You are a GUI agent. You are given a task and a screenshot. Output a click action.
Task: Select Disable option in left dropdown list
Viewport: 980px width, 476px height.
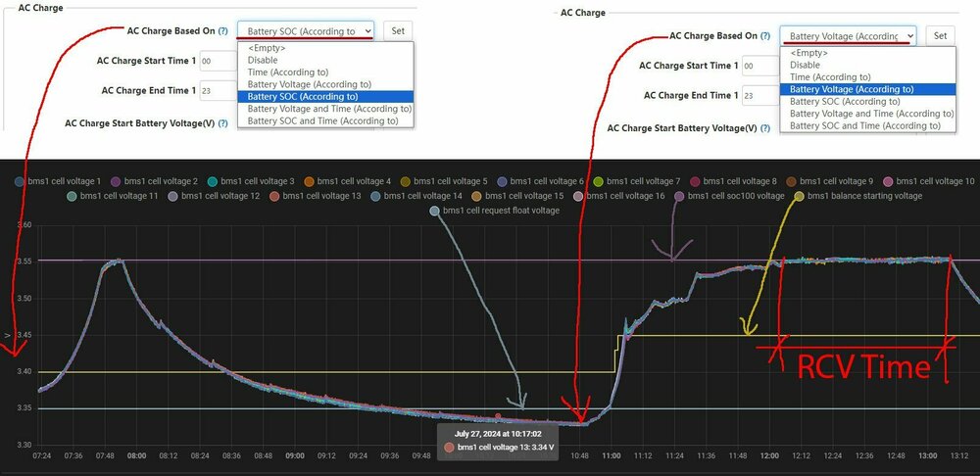tap(262, 60)
